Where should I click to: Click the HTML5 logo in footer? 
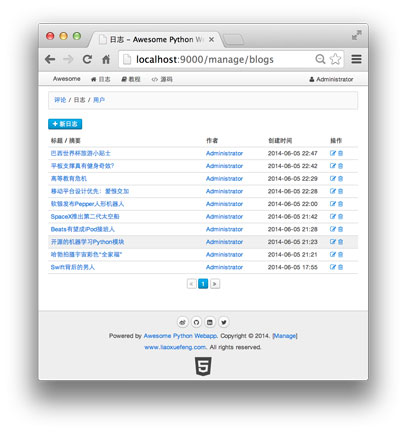(x=203, y=366)
